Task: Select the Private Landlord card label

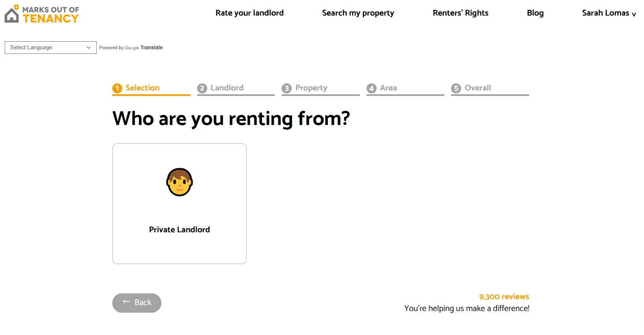Action: pos(179,229)
